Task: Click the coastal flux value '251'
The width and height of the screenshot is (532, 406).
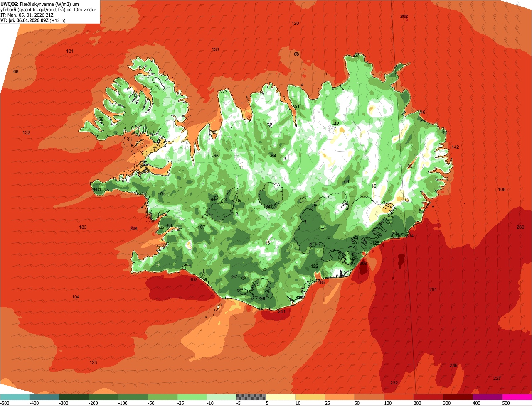Action: pyautogui.click(x=281, y=311)
